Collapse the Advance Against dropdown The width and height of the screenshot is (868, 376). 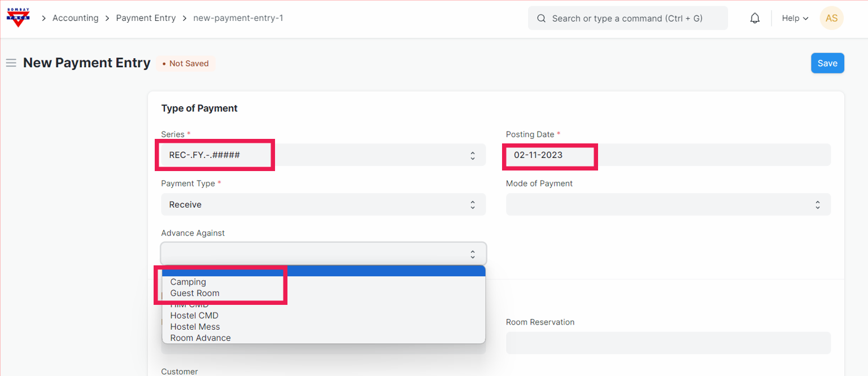click(323, 254)
